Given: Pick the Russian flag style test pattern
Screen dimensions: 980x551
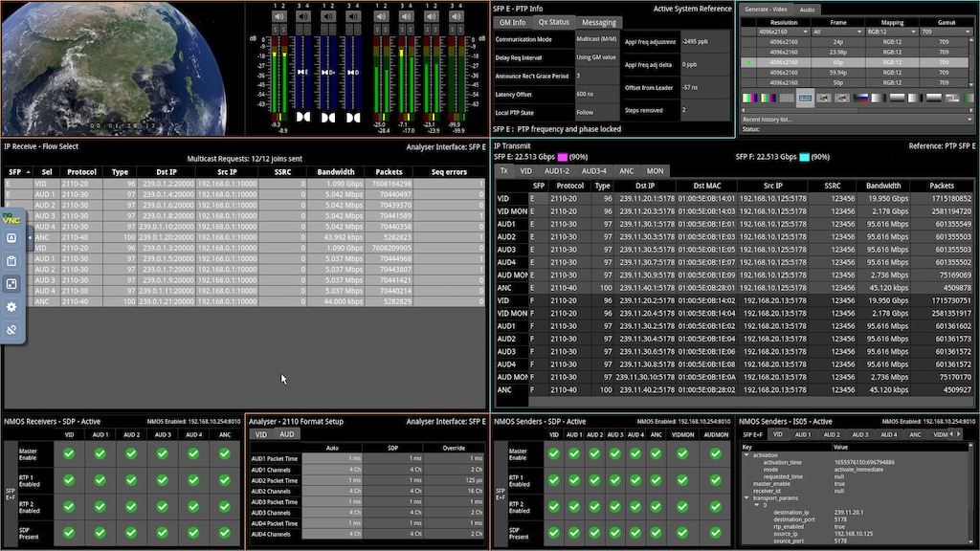Looking at the screenshot, I should pyautogui.click(x=860, y=98).
